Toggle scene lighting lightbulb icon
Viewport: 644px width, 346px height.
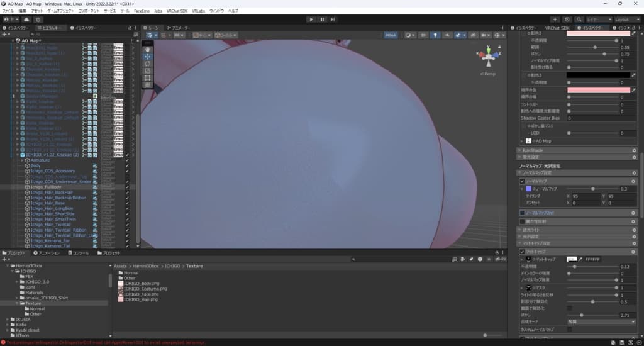pos(434,35)
